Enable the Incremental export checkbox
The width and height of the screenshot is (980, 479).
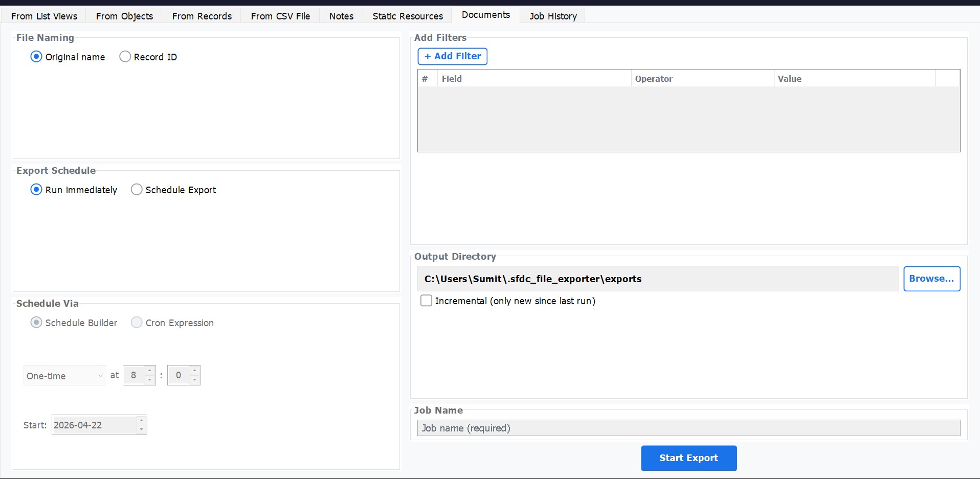427,301
